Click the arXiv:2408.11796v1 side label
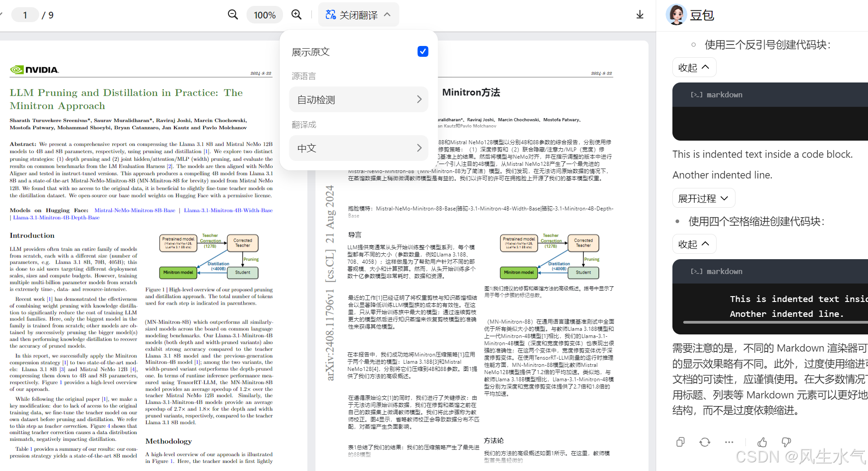 tap(330, 283)
